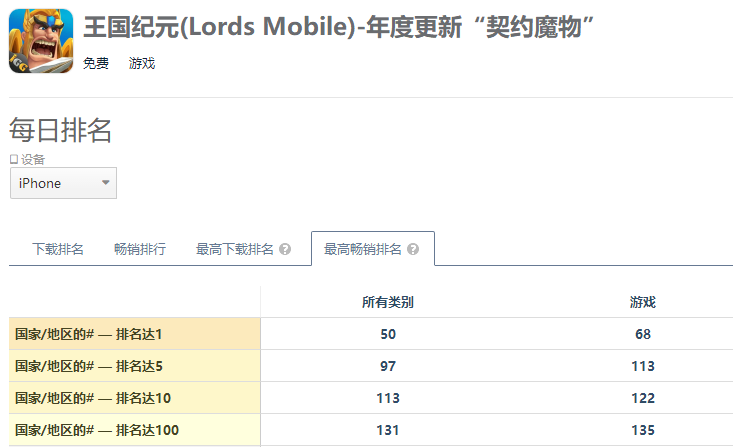Click the value 131 in 排名达100 row
This screenshot has width=733, height=447.
tap(388, 430)
